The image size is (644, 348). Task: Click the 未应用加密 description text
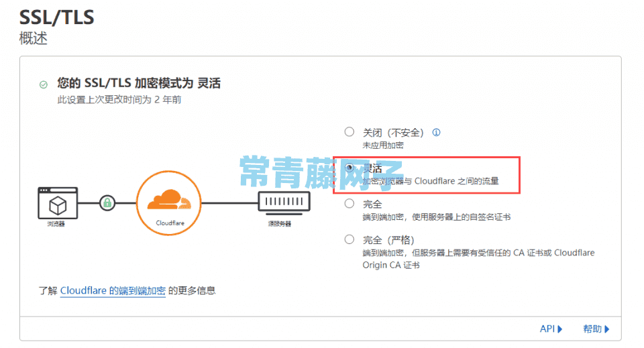pos(383,146)
